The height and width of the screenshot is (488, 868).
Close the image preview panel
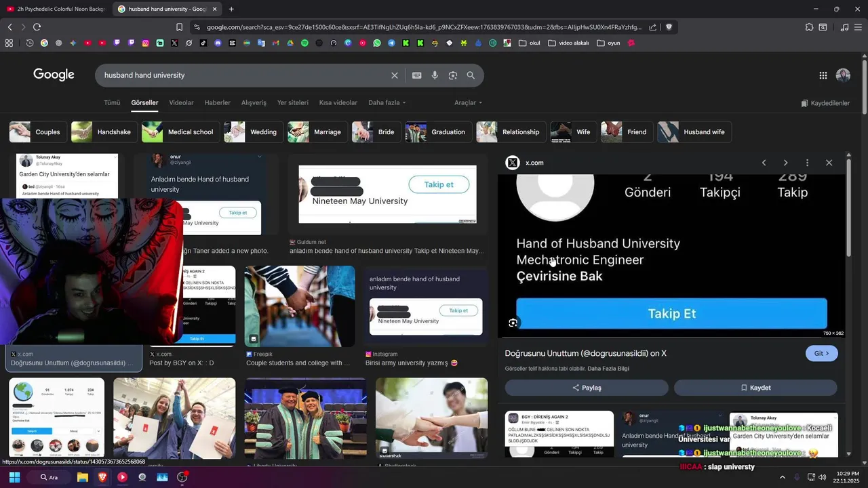pyautogui.click(x=829, y=163)
